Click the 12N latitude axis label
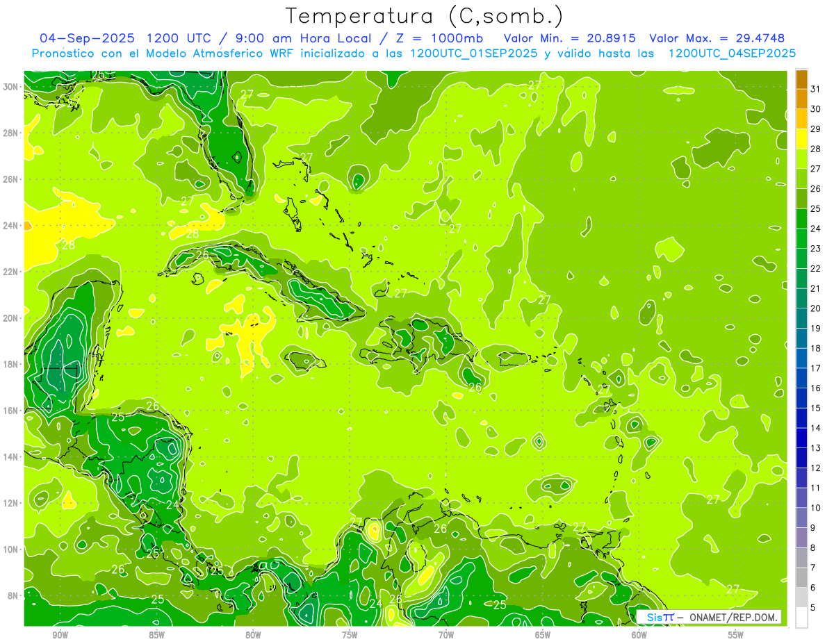 (x=12, y=503)
